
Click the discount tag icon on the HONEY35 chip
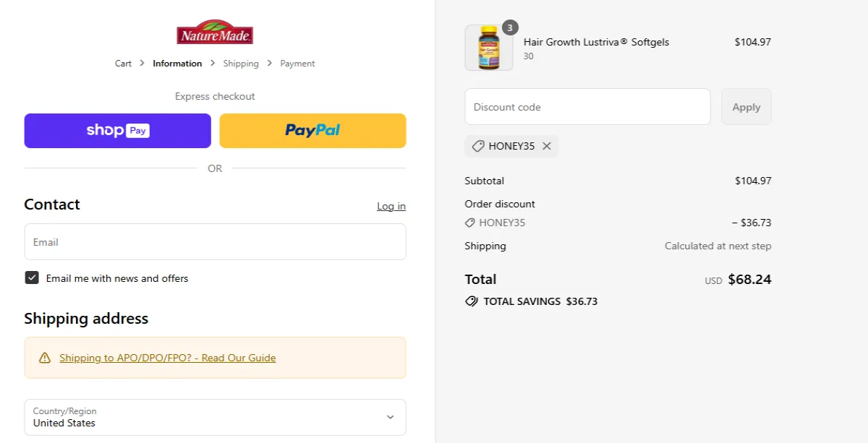(479, 146)
